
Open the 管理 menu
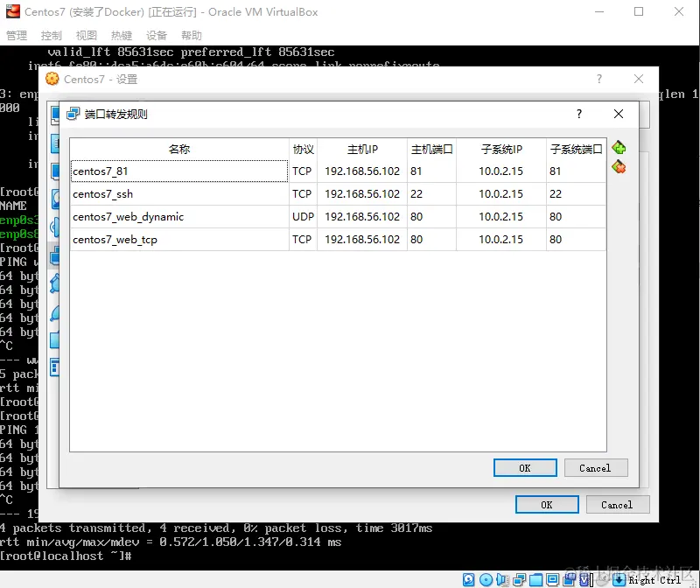[17, 35]
